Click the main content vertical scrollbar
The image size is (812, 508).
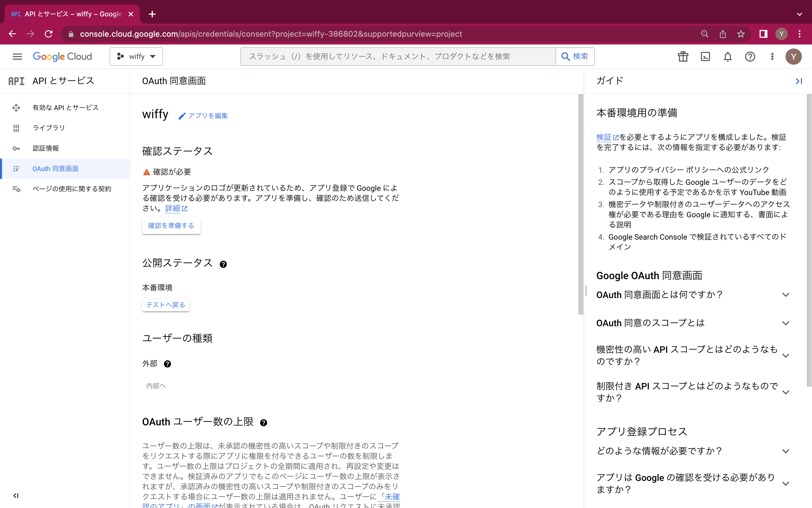click(x=581, y=204)
